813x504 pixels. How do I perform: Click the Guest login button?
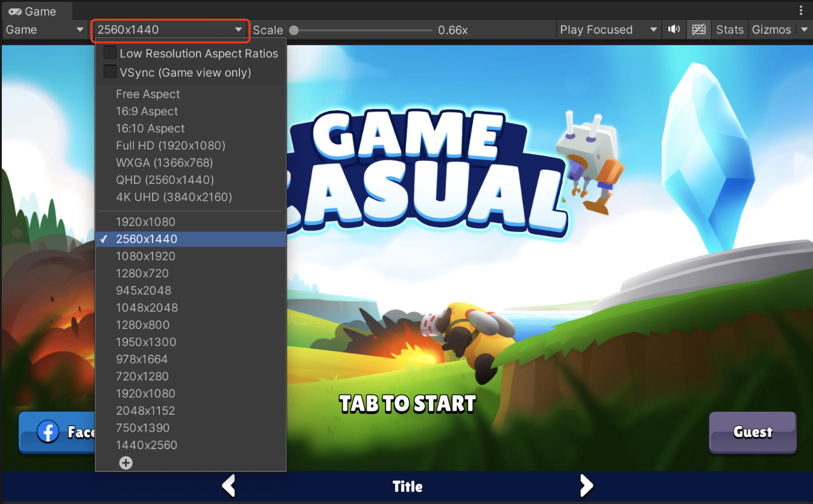pyautogui.click(x=753, y=432)
